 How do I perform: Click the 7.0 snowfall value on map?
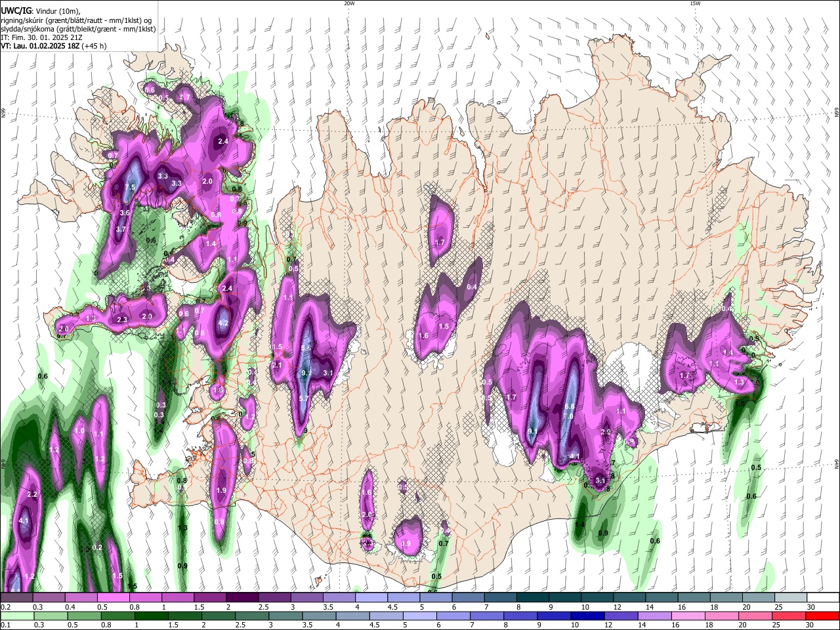tap(568, 416)
